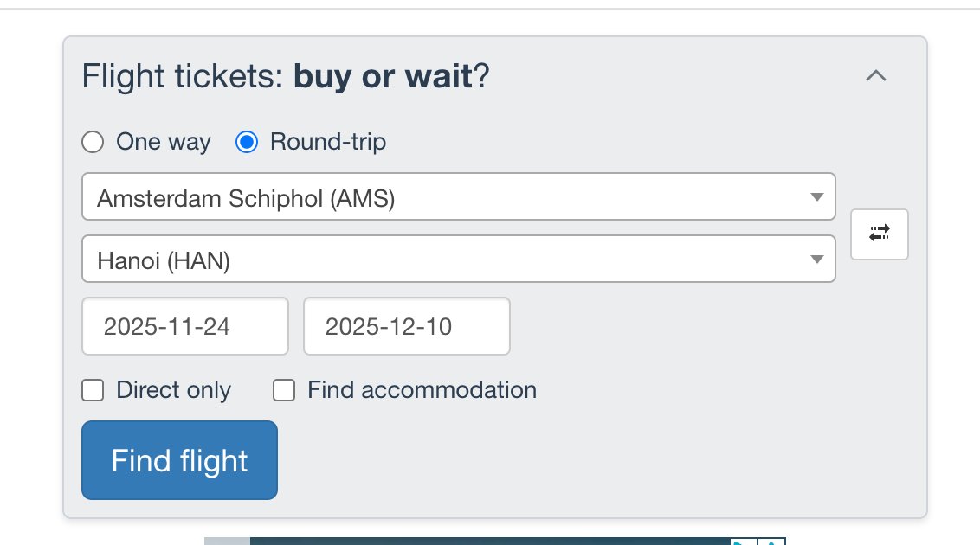Viewport: 980px width, 545px height.
Task: Click the Find flight button
Action: [x=179, y=460]
